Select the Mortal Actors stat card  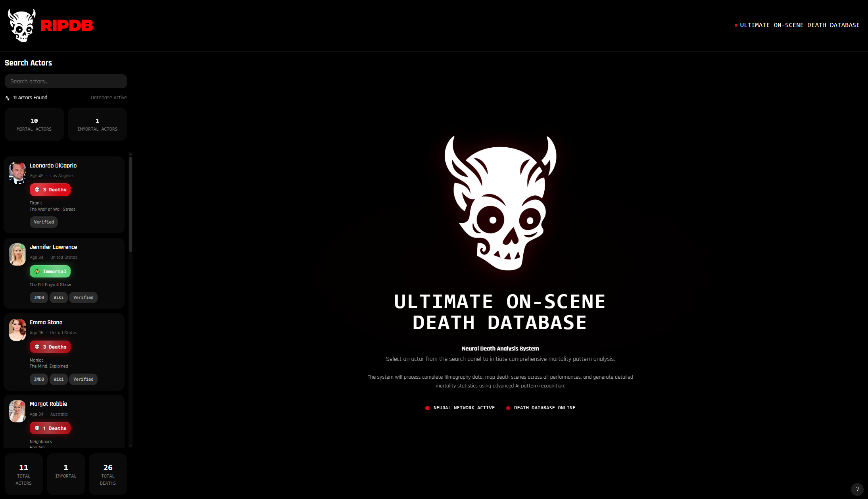coord(34,124)
